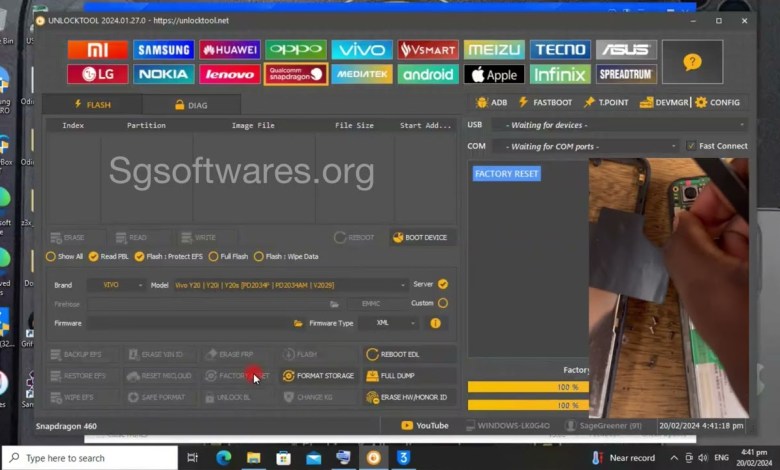
Task: Select the Custom radio option
Action: point(443,303)
